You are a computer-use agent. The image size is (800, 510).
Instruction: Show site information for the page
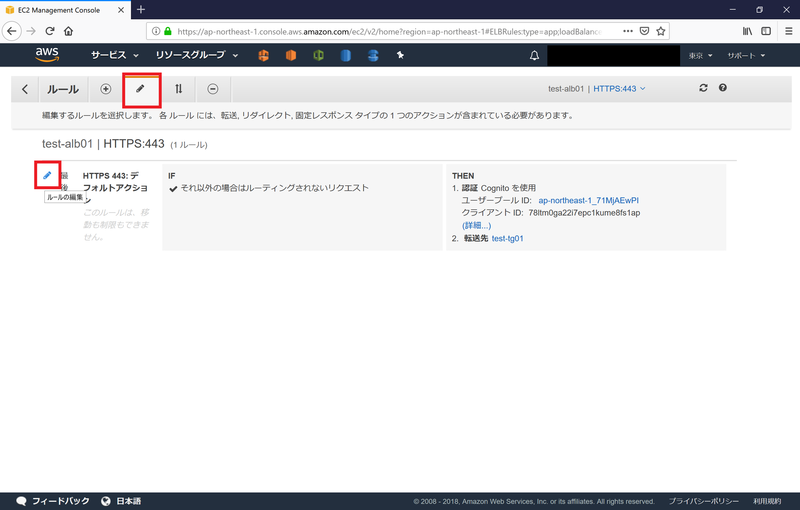tap(156, 31)
